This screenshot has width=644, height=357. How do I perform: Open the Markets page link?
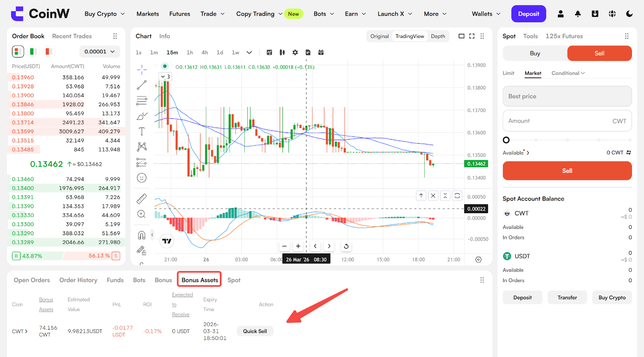(148, 14)
